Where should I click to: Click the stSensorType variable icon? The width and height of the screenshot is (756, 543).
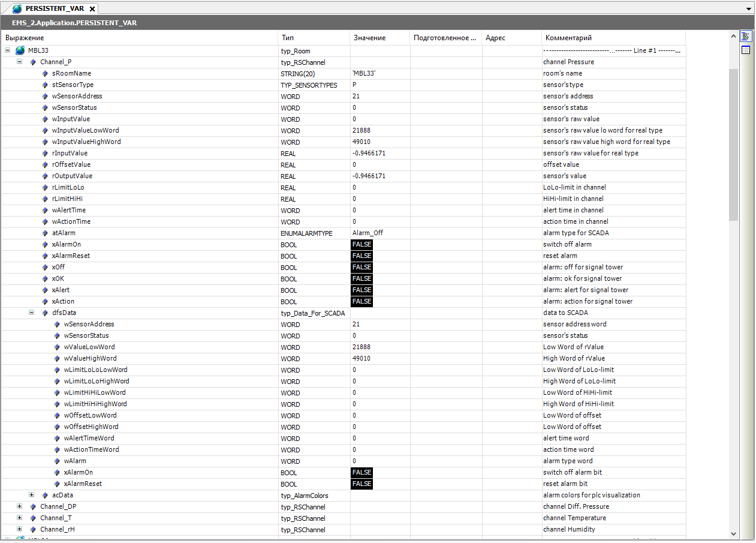click(45, 85)
